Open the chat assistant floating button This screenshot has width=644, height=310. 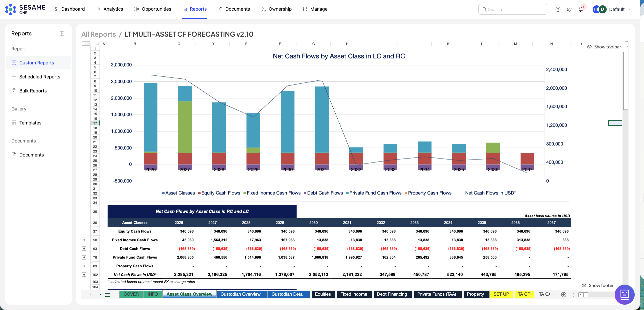tap(624, 294)
